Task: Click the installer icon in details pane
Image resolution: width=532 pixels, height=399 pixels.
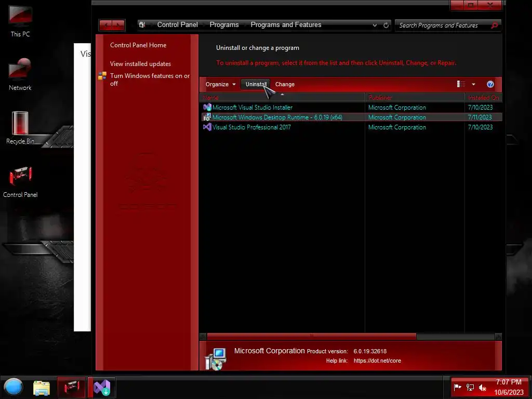Action: click(x=216, y=359)
